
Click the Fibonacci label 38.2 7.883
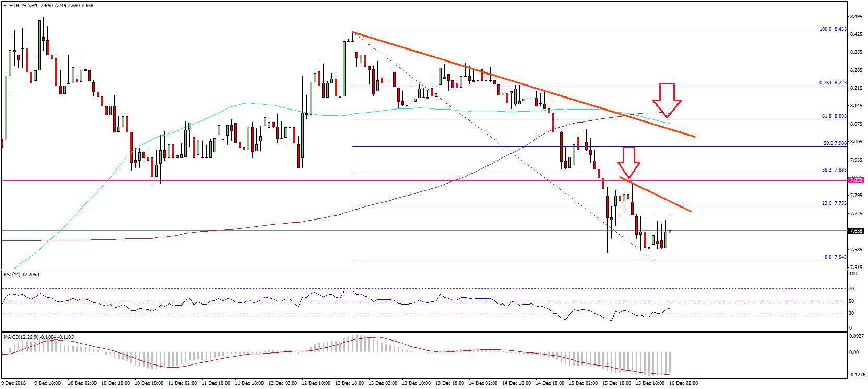pos(834,170)
